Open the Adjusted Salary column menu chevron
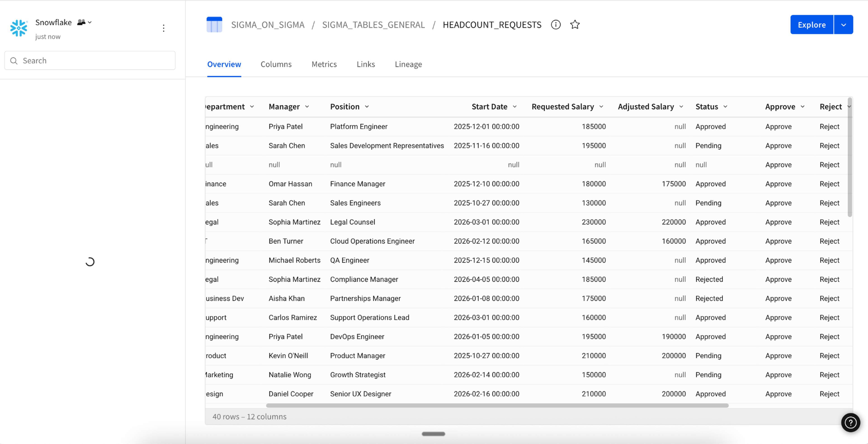This screenshot has width=868, height=444. (681, 107)
